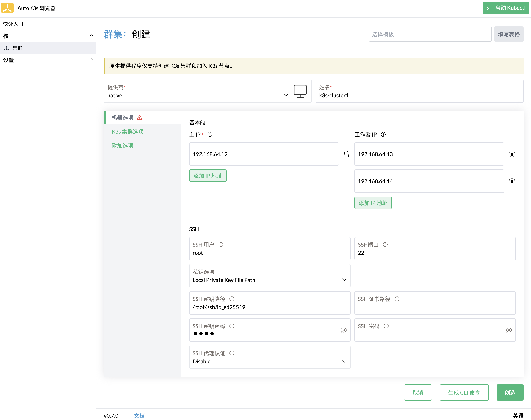Click the info icon next to SSH 密钥密码
This screenshot has width=531, height=420.
coord(232,326)
